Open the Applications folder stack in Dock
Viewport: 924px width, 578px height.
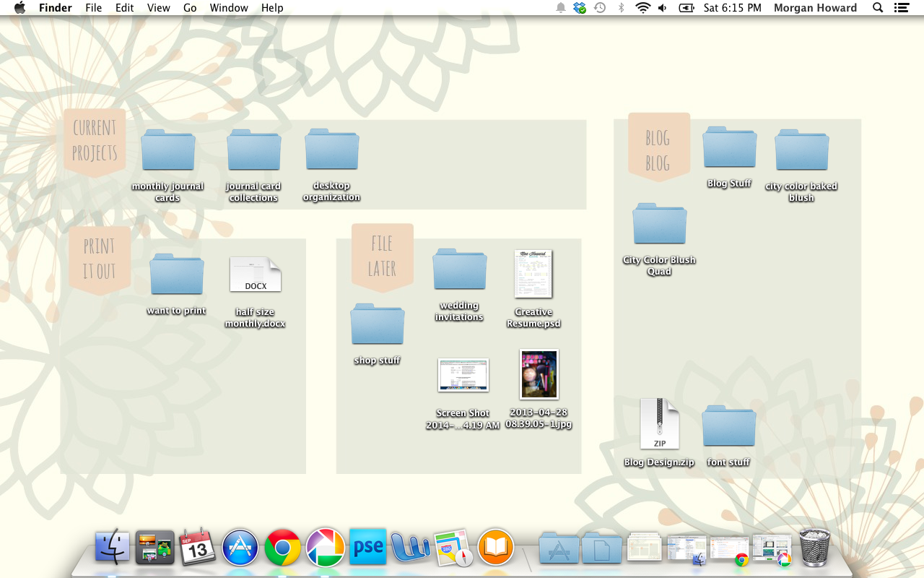click(559, 548)
